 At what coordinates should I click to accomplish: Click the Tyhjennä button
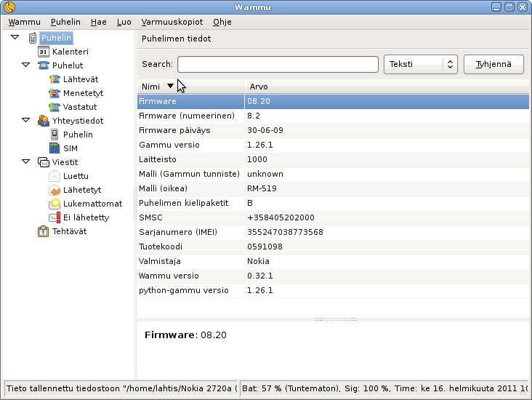[x=493, y=64]
